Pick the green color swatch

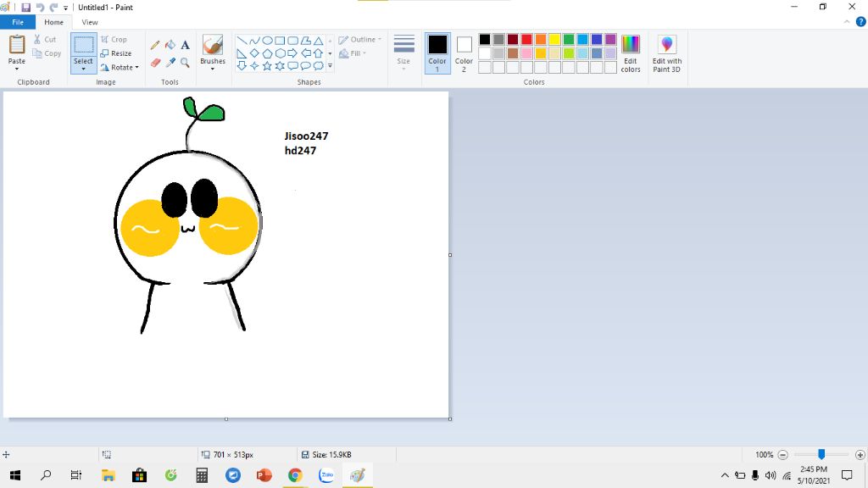[x=569, y=39]
